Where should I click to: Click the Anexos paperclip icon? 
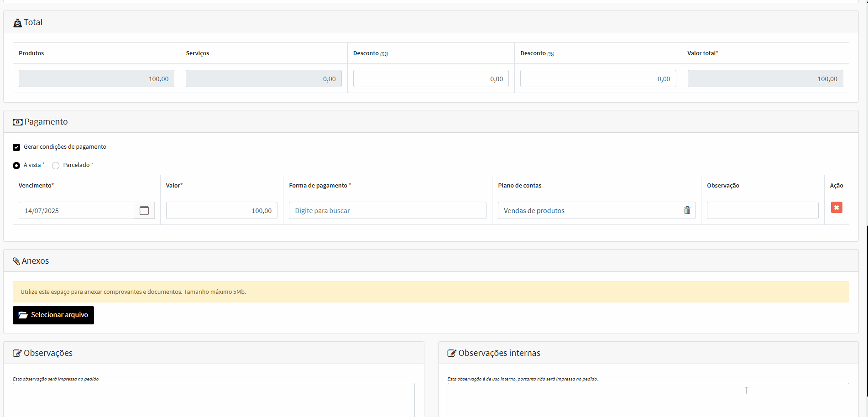click(16, 261)
